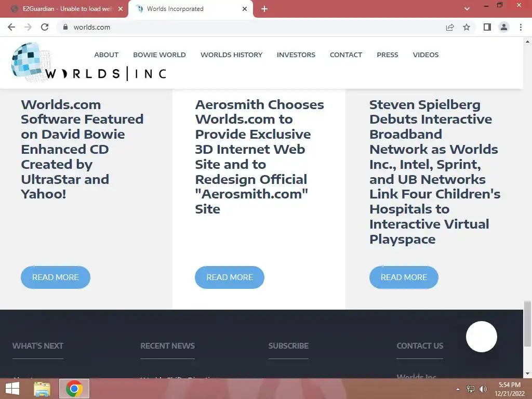Click the page vertical scrollbar thumb
This screenshot has height=399, width=532.
point(527,323)
